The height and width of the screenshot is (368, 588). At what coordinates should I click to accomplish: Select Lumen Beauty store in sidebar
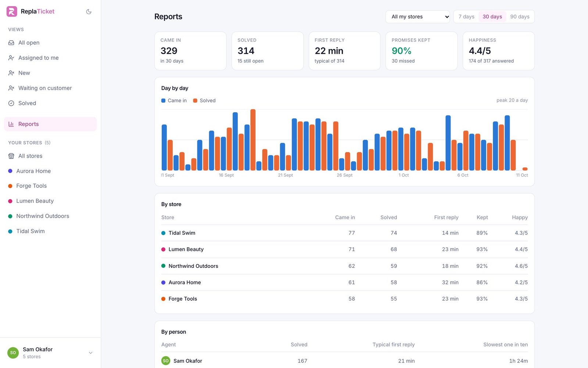click(50, 201)
